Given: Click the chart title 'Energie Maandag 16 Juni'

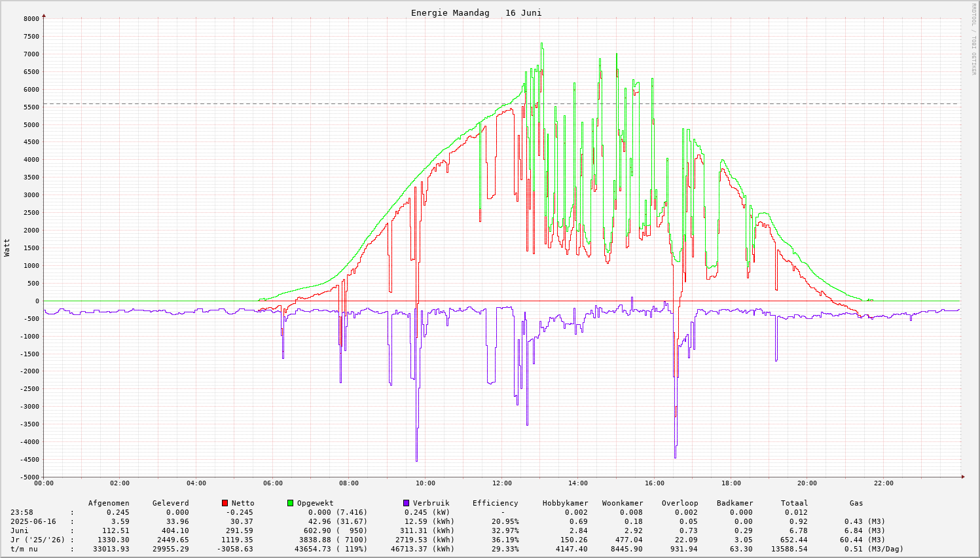Looking at the screenshot, I should click(x=476, y=13).
